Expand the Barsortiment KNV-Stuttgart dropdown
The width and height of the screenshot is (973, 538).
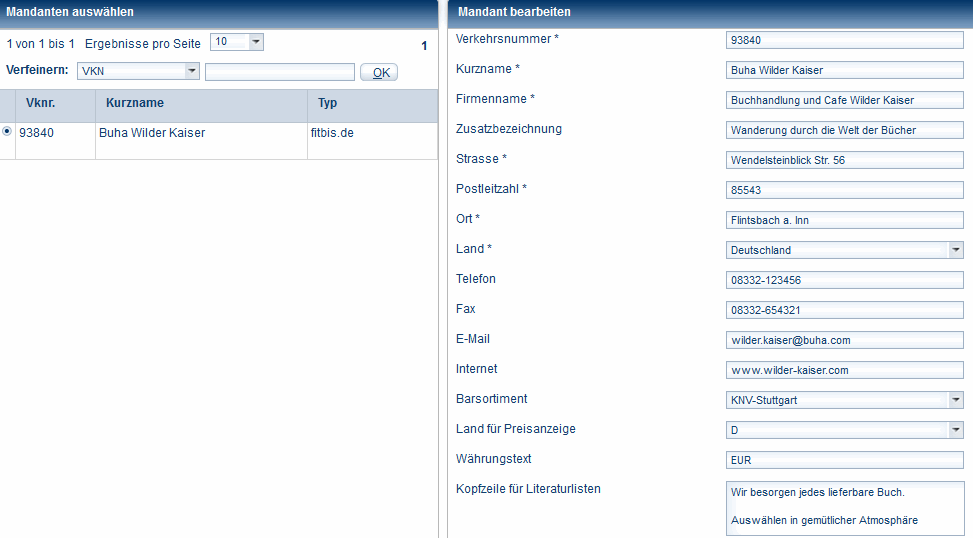(955, 400)
